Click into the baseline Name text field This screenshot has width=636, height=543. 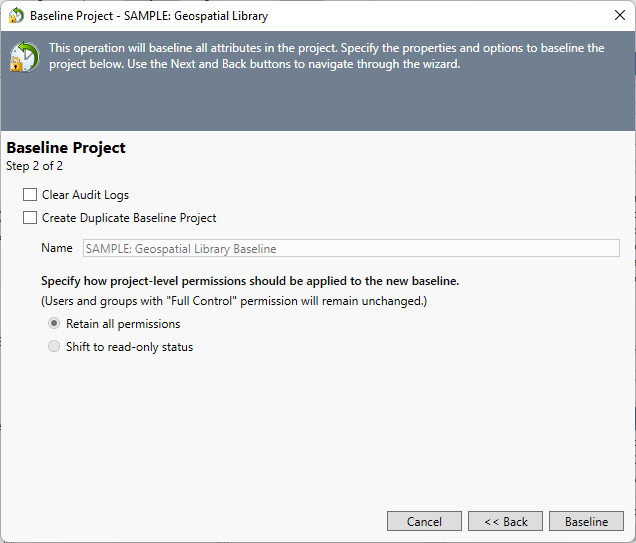click(350, 248)
